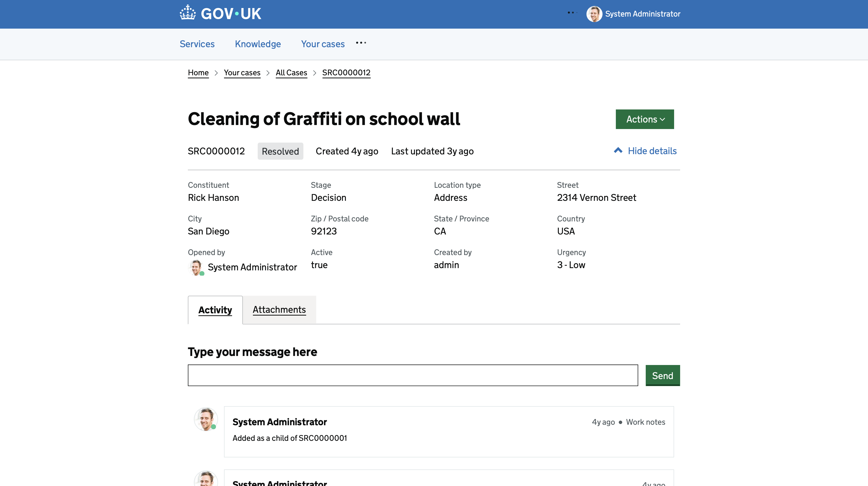Click the street value 2314 Vernon Street
The image size is (868, 486).
tap(596, 198)
